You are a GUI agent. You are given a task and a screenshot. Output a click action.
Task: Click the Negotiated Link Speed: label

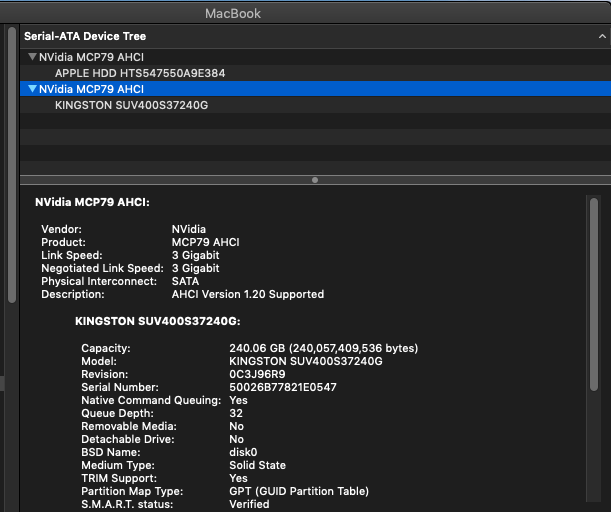(x=102, y=268)
